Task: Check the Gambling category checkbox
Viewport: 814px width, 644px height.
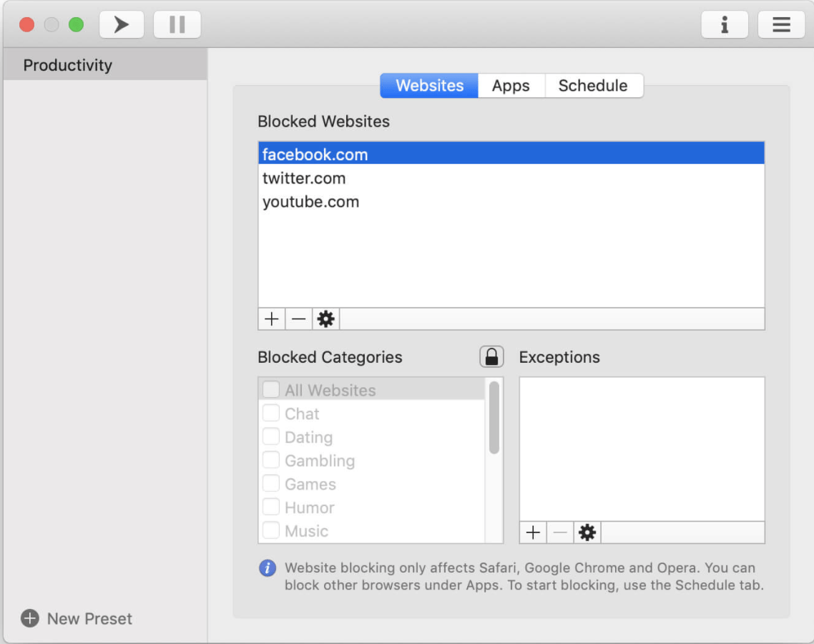Action: click(271, 460)
